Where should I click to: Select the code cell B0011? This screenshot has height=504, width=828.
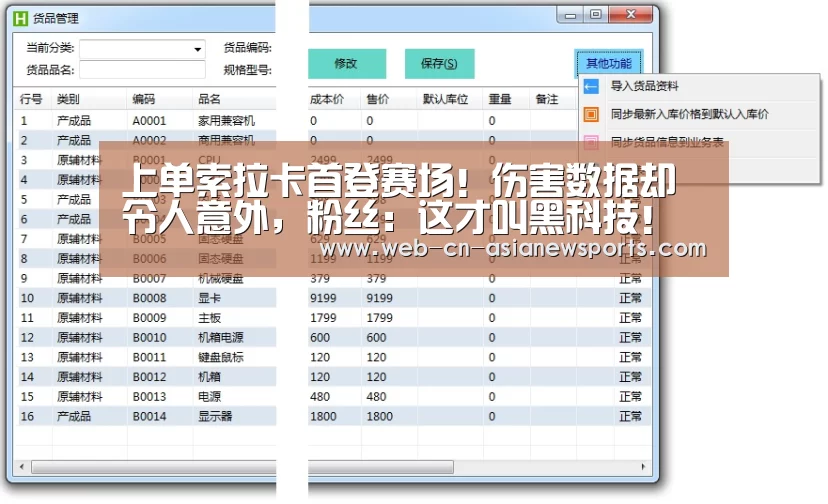149,357
